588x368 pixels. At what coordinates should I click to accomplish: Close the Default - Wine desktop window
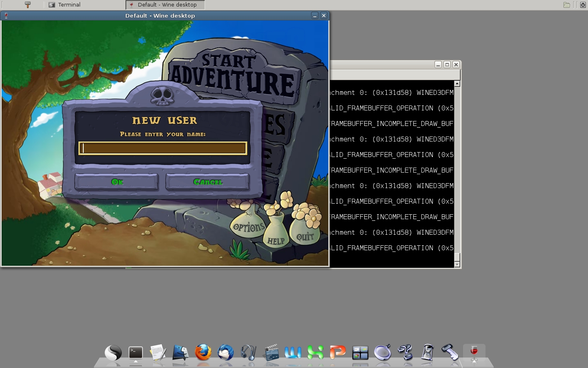pyautogui.click(x=324, y=16)
